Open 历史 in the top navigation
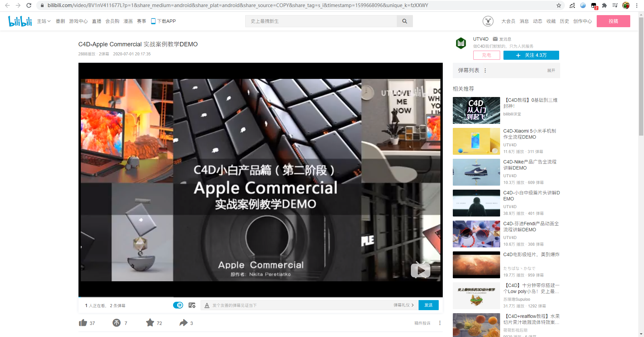 coord(564,21)
